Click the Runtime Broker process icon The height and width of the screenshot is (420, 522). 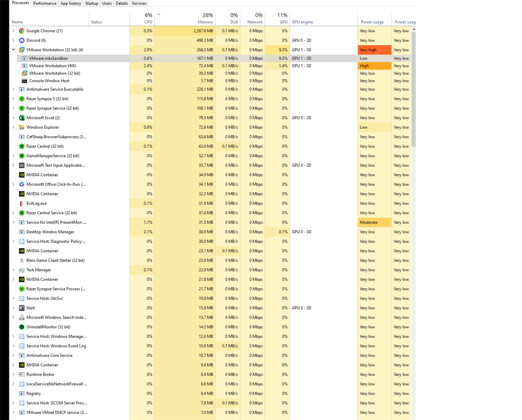22,374
